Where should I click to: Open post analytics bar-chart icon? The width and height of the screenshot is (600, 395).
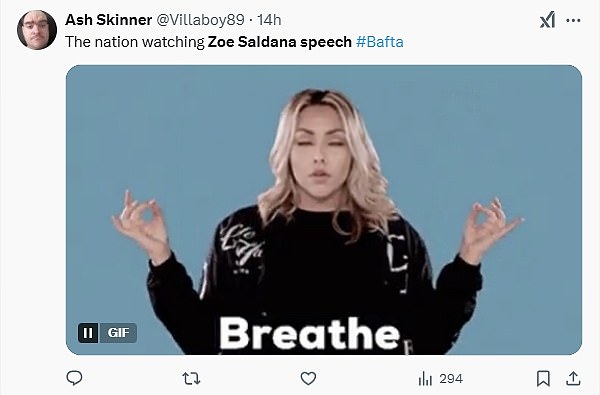pos(425,379)
